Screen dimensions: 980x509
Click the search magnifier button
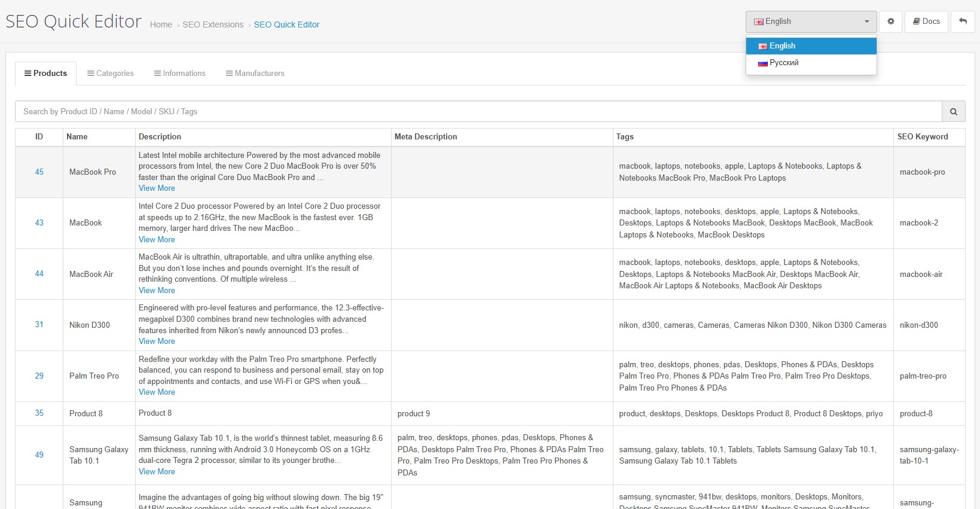click(x=954, y=111)
